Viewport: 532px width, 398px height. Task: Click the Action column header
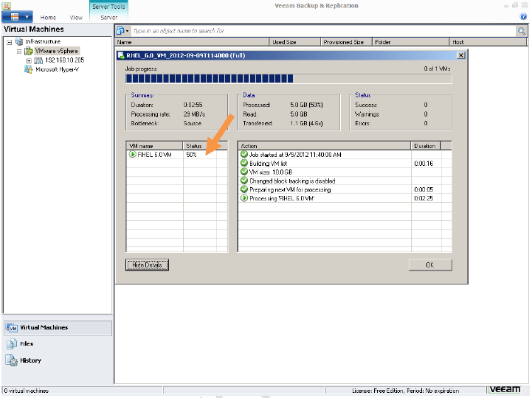tap(324, 146)
